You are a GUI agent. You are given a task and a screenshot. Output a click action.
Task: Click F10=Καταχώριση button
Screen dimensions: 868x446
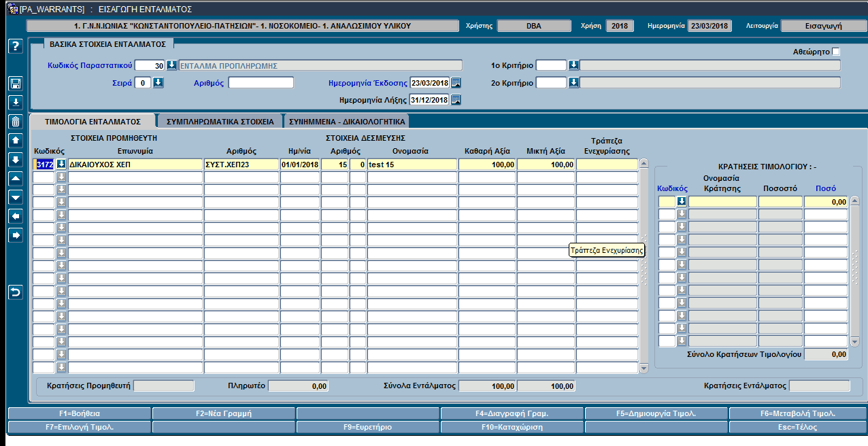click(x=512, y=428)
